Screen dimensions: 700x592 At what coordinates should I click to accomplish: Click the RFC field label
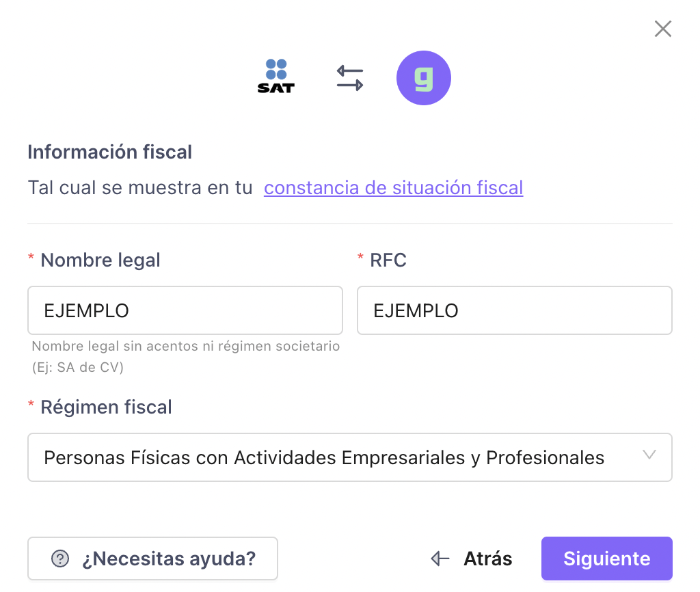coord(388,260)
